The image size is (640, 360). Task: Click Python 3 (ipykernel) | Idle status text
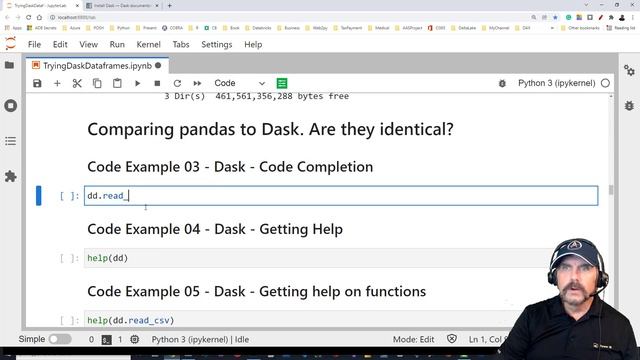pyautogui.click(x=200, y=340)
